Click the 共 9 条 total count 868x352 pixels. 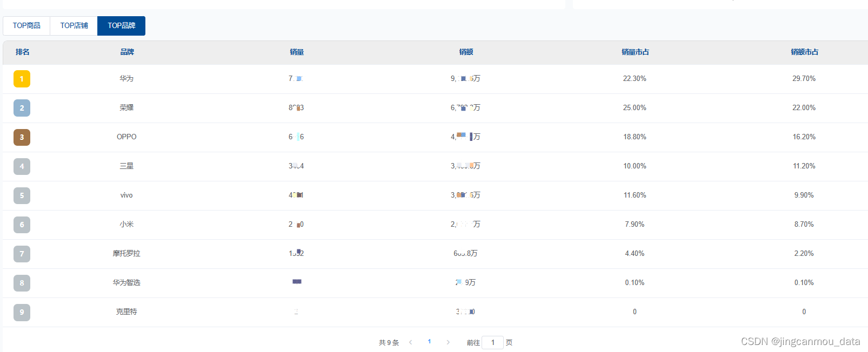coord(389,343)
